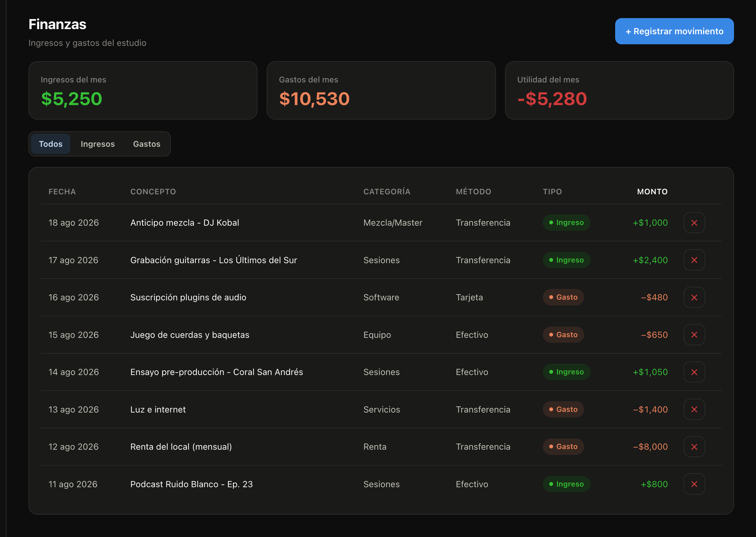Click the Equipo category cell
The image size is (756, 537).
coord(377,335)
